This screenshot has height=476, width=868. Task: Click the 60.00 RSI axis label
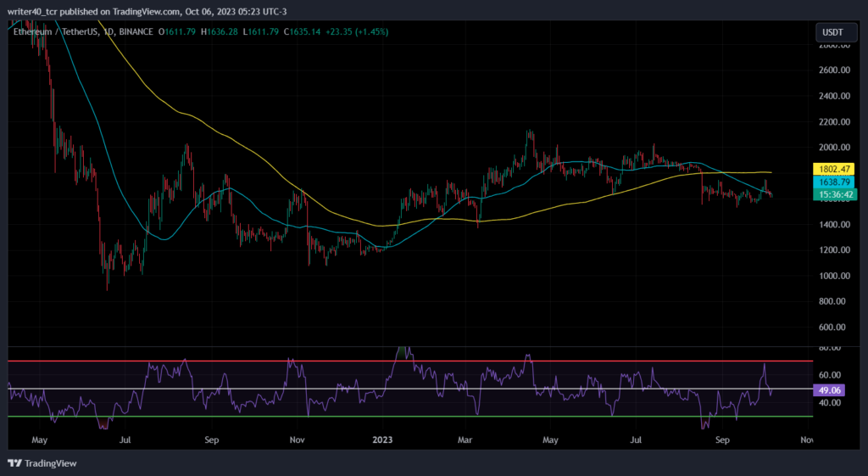click(830, 375)
